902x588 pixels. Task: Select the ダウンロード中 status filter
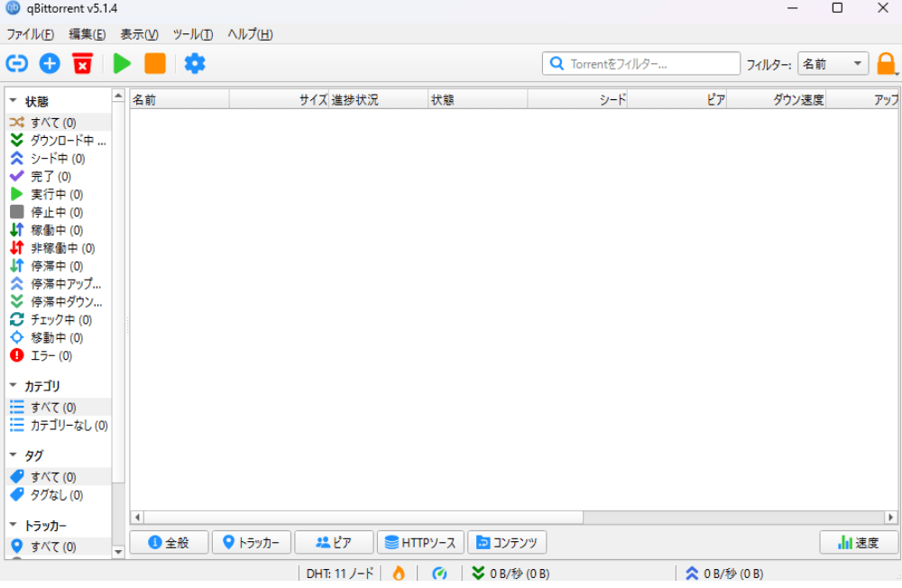click(x=61, y=141)
